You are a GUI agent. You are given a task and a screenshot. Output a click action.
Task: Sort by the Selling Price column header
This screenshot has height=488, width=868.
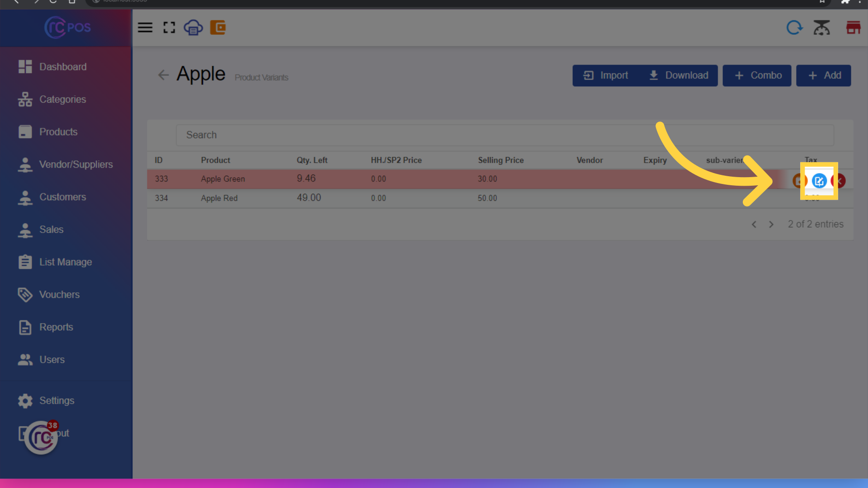pos(501,160)
